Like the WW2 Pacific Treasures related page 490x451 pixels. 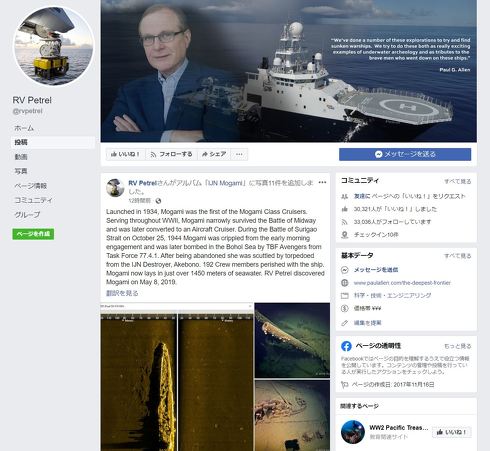452,432
